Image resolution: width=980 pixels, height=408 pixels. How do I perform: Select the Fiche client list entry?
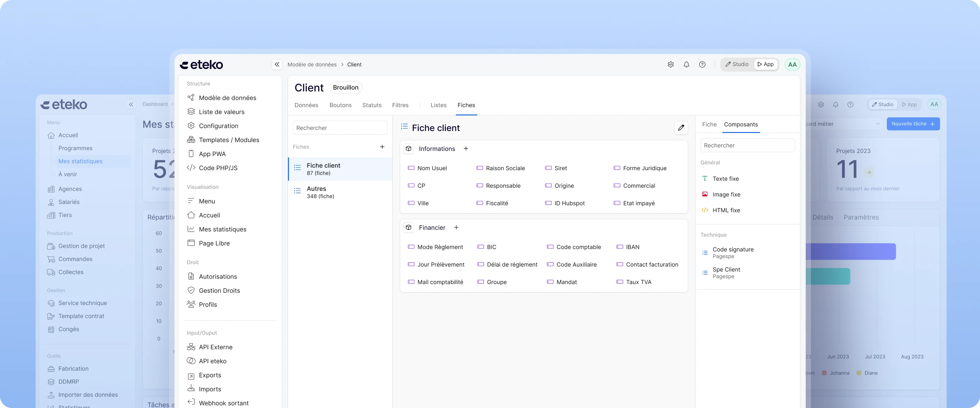coord(340,169)
